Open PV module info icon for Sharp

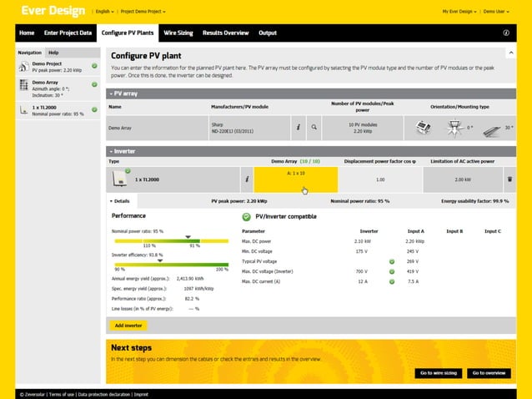click(298, 128)
